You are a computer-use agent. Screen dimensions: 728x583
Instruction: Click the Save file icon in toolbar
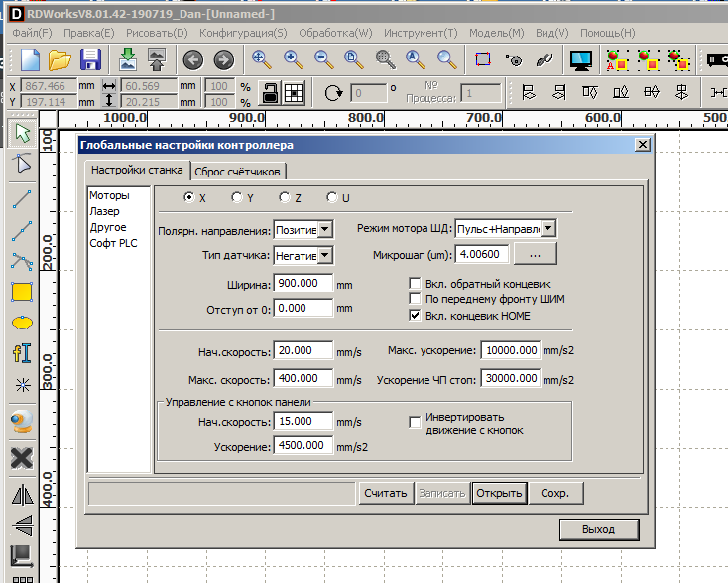[x=91, y=58]
